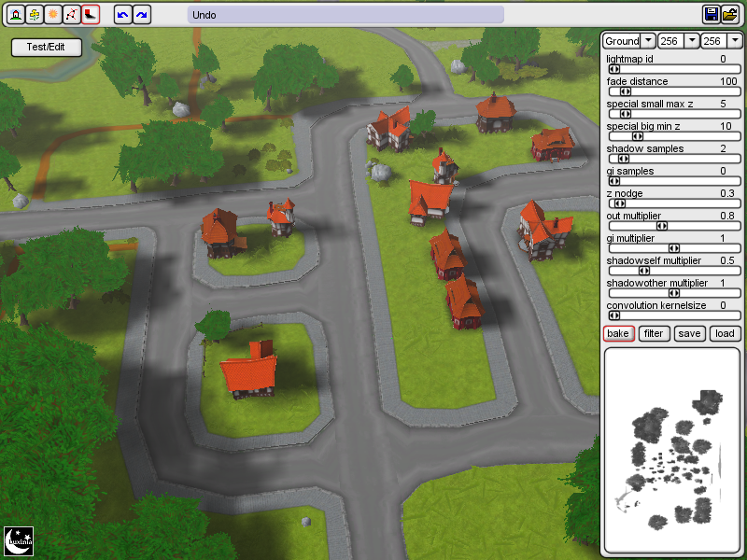Toggle the Test/Edit mode button

coord(46,47)
